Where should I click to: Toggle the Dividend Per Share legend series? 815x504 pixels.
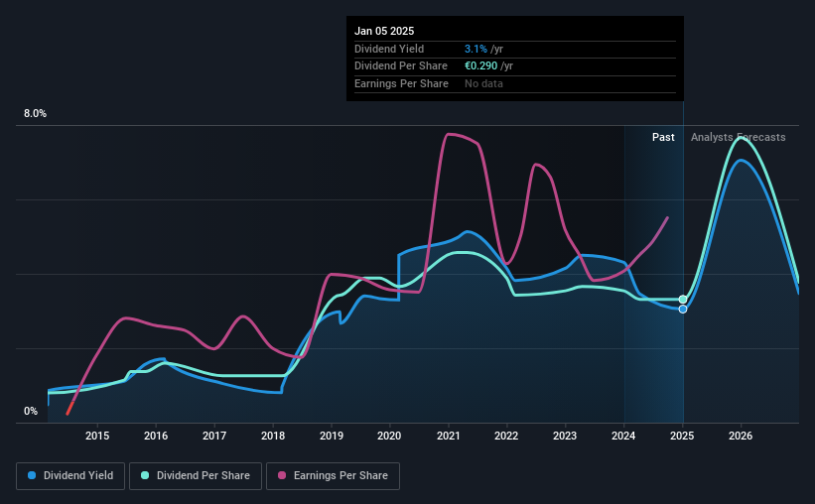tap(196, 475)
